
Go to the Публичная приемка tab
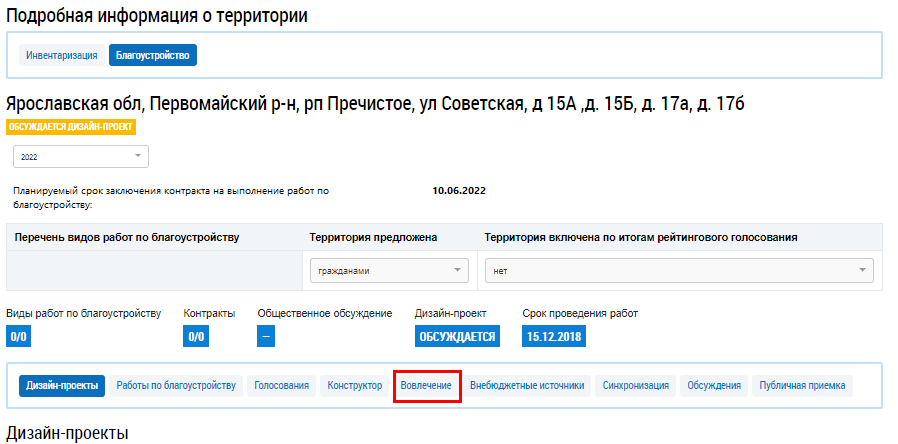[x=802, y=385]
